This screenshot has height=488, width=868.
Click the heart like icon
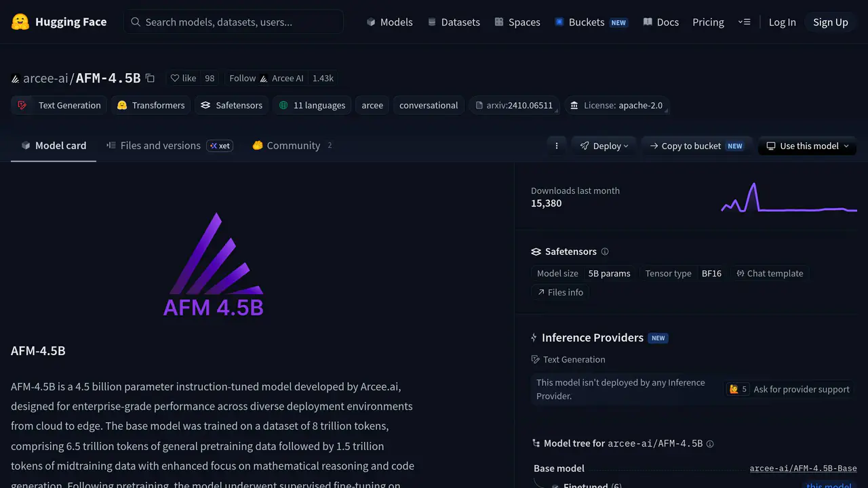(x=175, y=78)
